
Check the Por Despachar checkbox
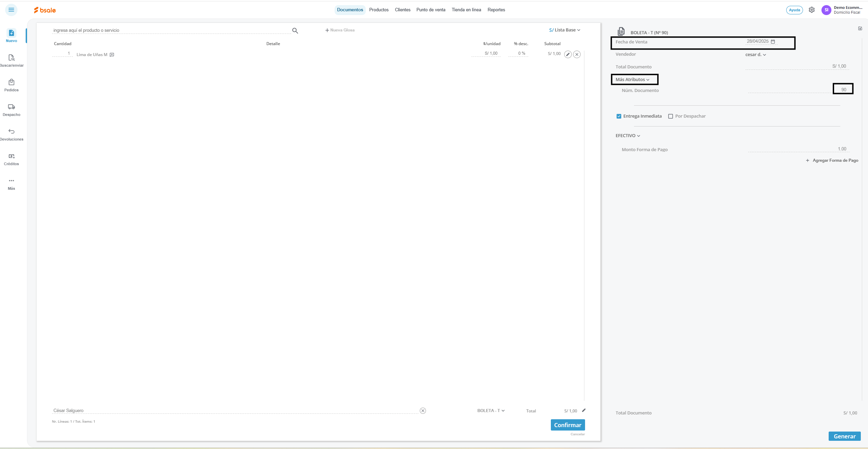coord(670,116)
